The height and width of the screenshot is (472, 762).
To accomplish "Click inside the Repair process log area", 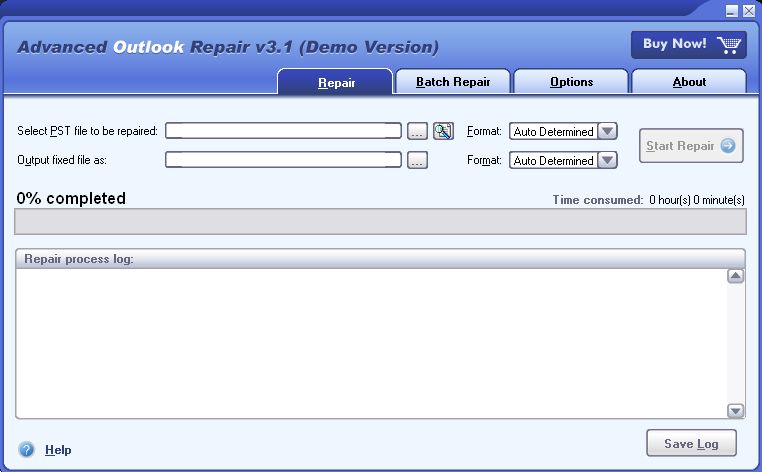I will coord(371,343).
